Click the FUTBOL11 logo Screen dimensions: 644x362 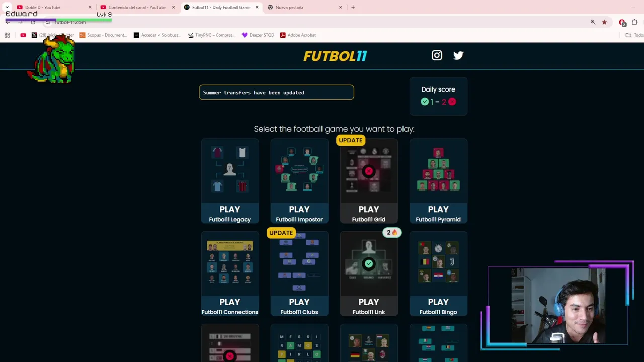335,56
